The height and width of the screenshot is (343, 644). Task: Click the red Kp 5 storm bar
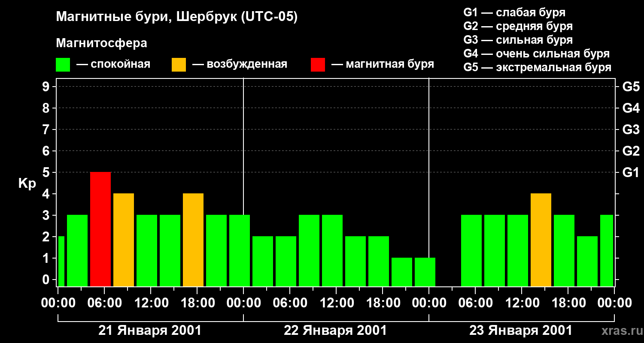pyautogui.click(x=100, y=229)
